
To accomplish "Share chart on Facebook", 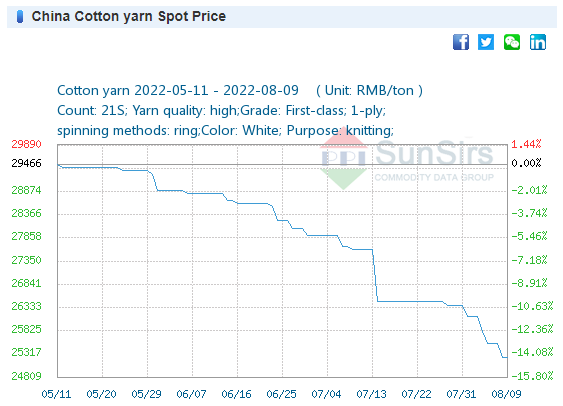I will coord(461,42).
